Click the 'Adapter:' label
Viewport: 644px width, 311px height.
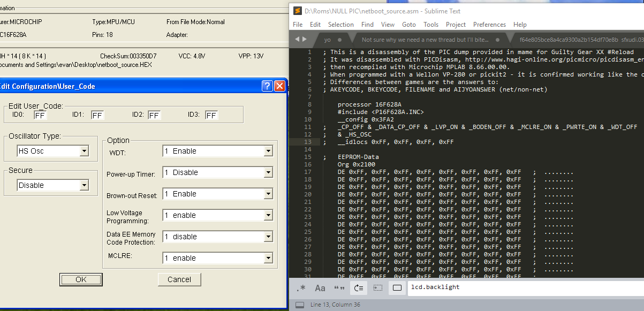(177, 34)
